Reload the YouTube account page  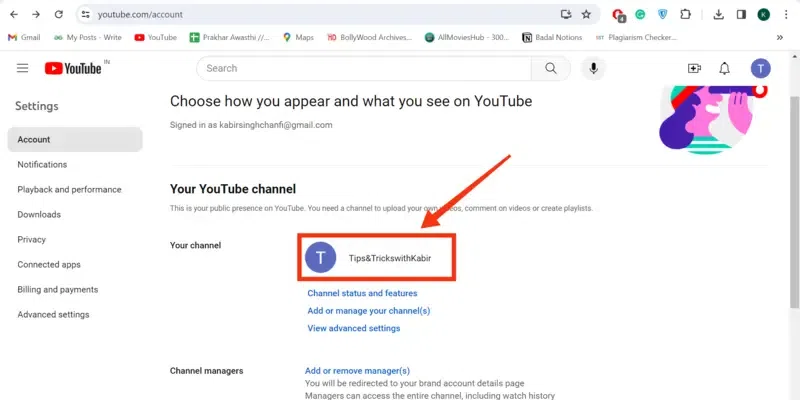[59, 14]
